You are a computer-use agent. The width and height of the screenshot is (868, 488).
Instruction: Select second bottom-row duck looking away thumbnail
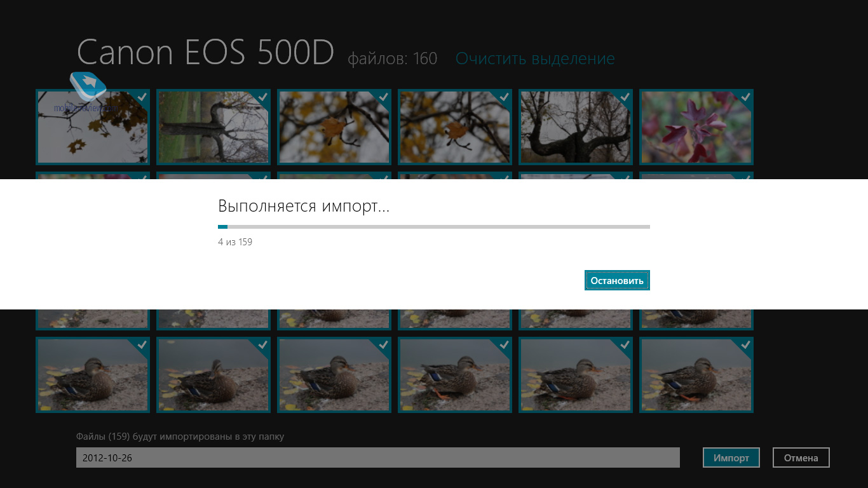coord(214,375)
